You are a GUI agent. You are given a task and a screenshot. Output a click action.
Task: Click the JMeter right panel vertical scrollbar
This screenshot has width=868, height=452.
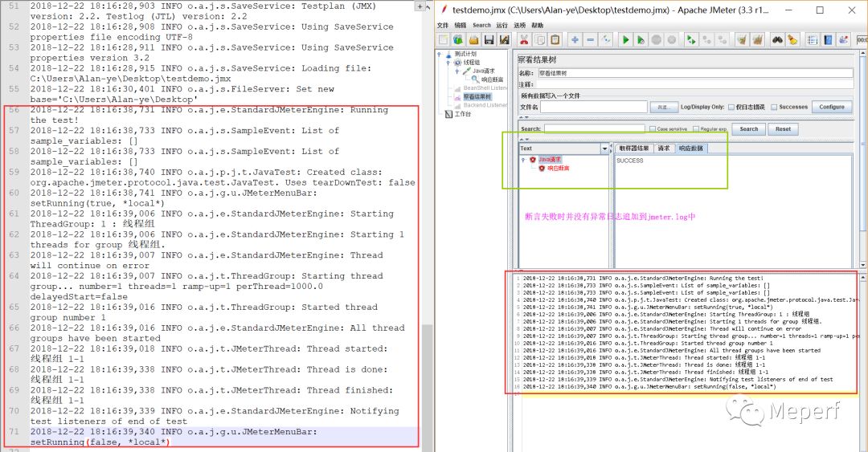[x=862, y=157]
